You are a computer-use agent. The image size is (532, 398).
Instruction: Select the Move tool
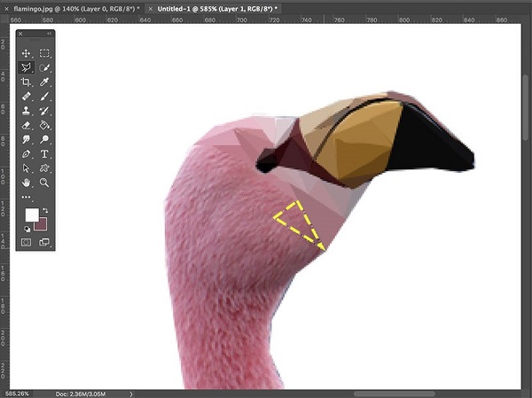(26, 53)
